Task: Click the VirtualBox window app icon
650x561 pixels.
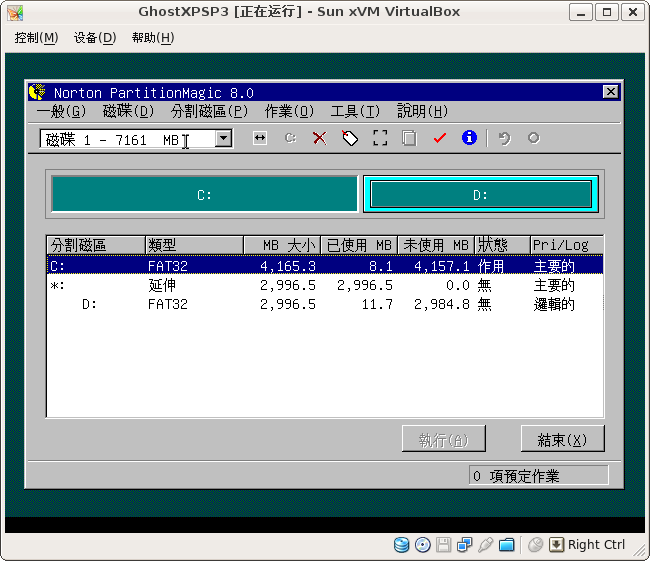Action: pyautogui.click(x=15, y=13)
